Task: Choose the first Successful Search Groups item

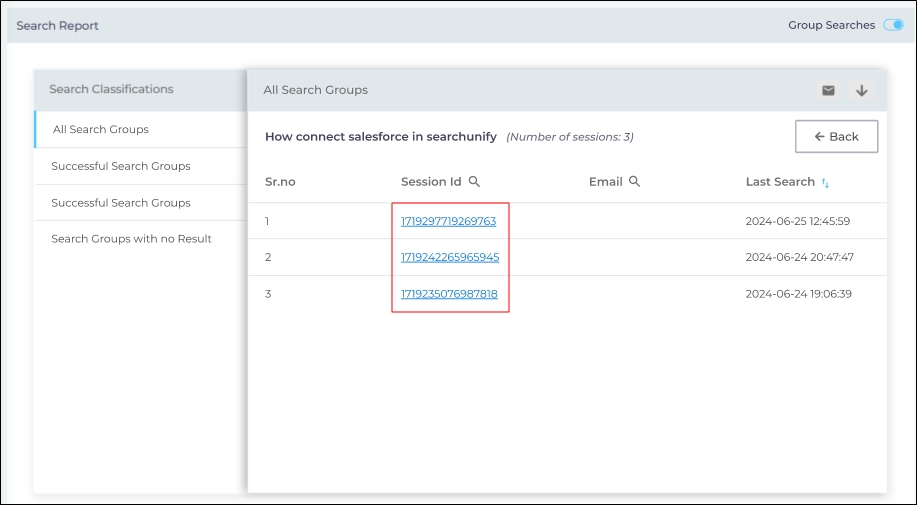Action: [x=121, y=166]
